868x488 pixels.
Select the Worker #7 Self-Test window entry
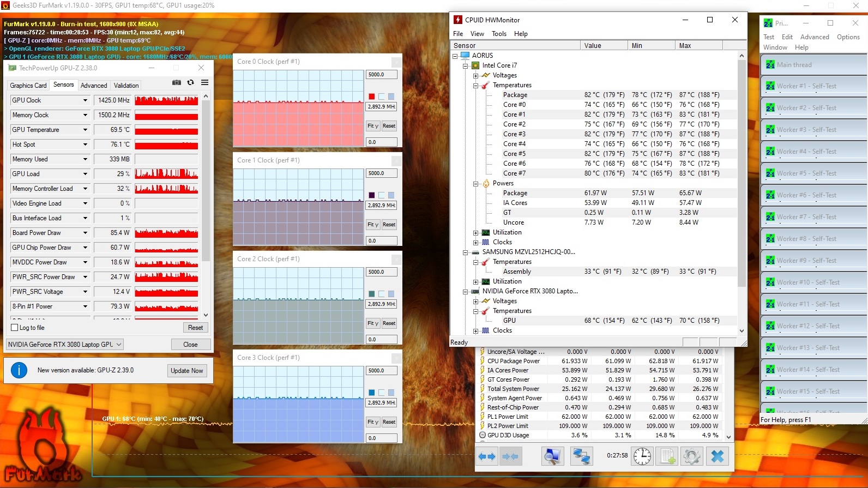click(813, 217)
